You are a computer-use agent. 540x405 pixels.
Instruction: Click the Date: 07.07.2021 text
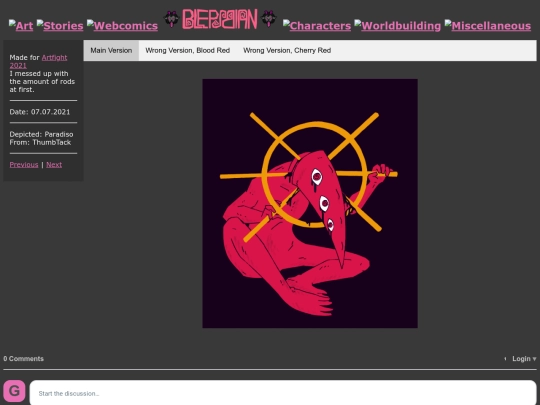[40, 112]
